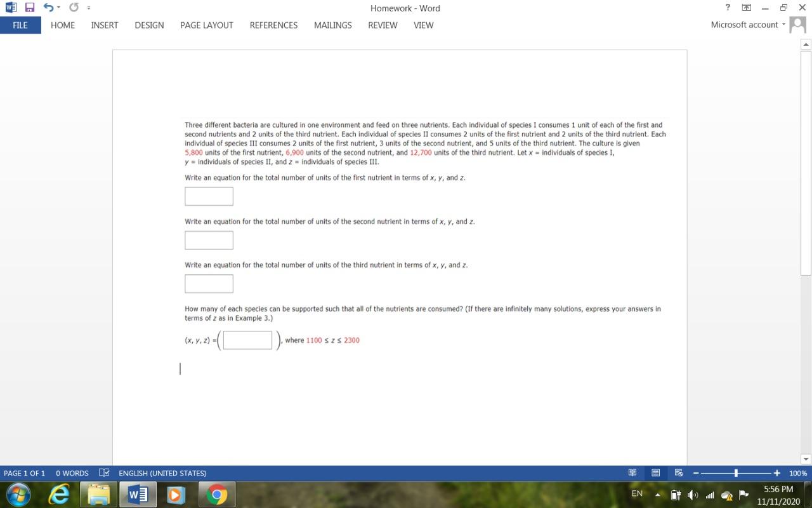The image size is (812, 508).
Task: Switch to Read Mode view in status bar
Action: 632,473
